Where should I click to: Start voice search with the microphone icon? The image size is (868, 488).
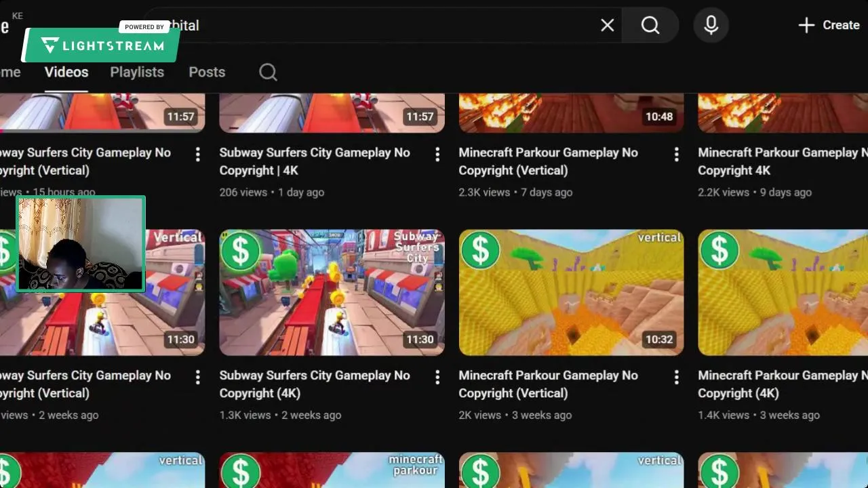point(711,25)
